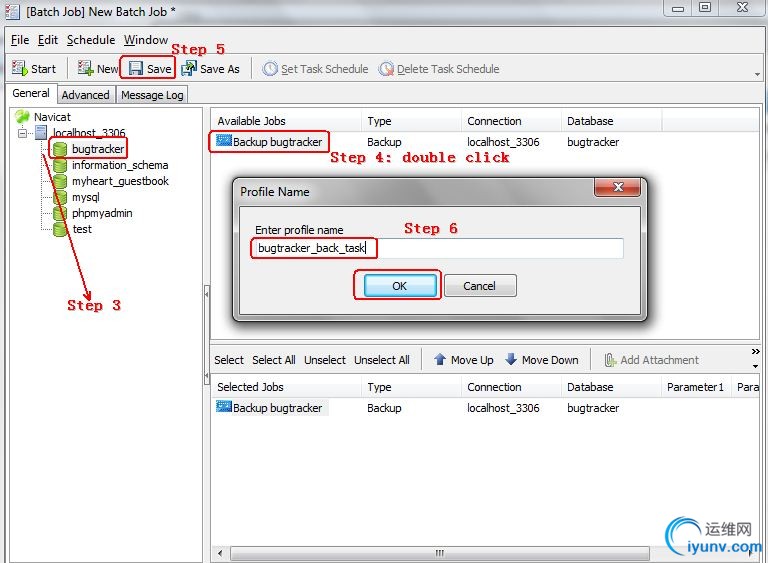This screenshot has width=768, height=563.
Task: Click the Set Task Schedule clock icon
Action: tap(270, 69)
